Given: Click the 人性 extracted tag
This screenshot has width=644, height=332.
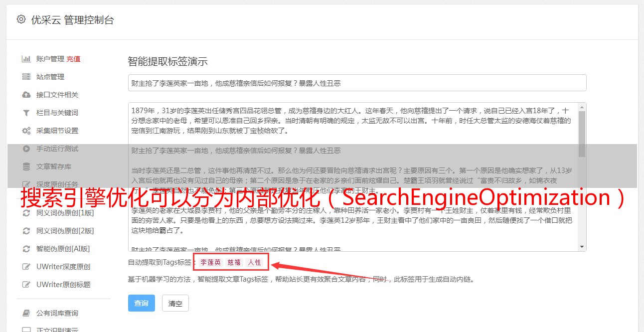Looking at the screenshot, I should (254, 262).
